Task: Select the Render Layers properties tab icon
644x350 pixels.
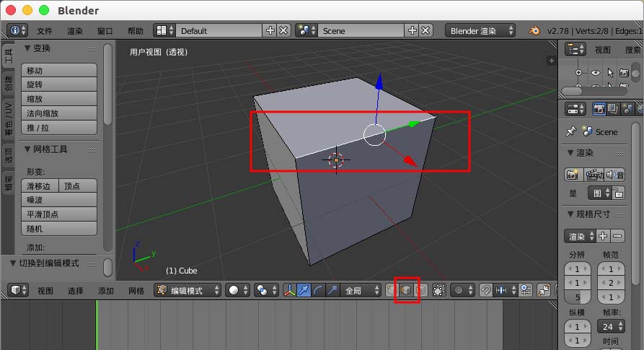Action: point(613,109)
